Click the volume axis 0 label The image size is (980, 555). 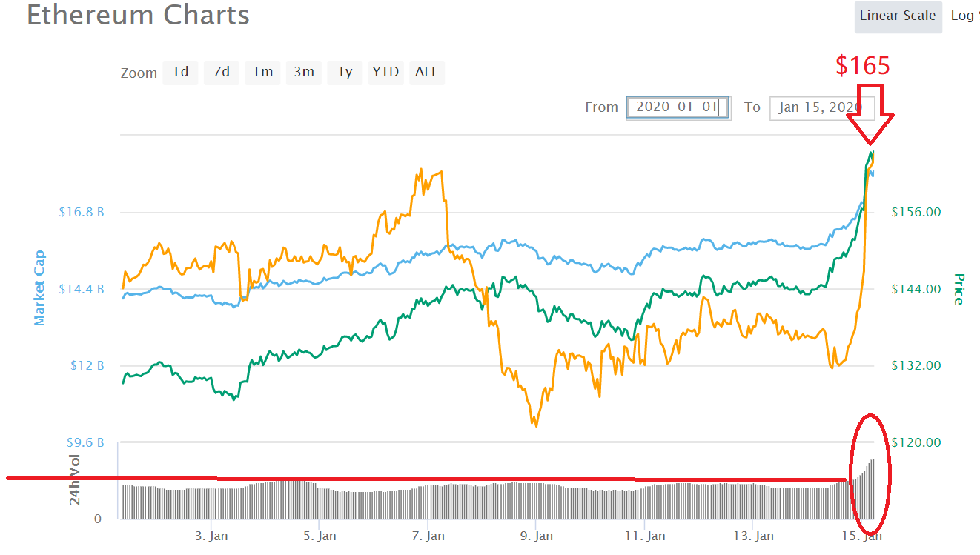click(x=98, y=519)
